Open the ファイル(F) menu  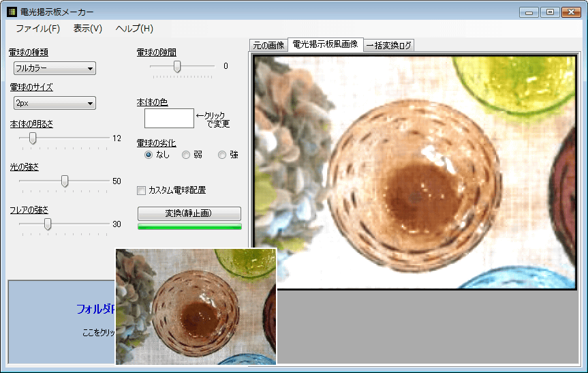[x=37, y=29]
